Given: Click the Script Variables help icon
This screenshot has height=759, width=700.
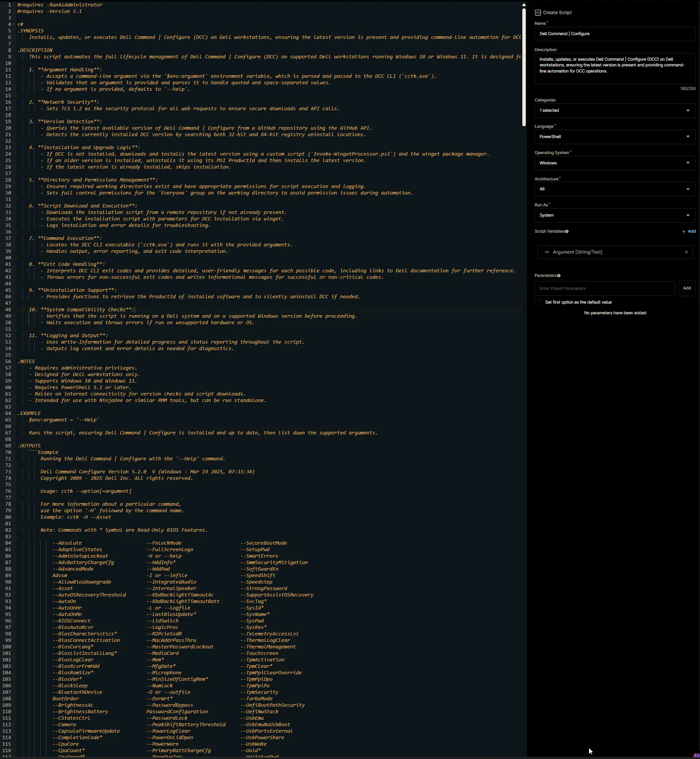Looking at the screenshot, I should click(x=567, y=232).
